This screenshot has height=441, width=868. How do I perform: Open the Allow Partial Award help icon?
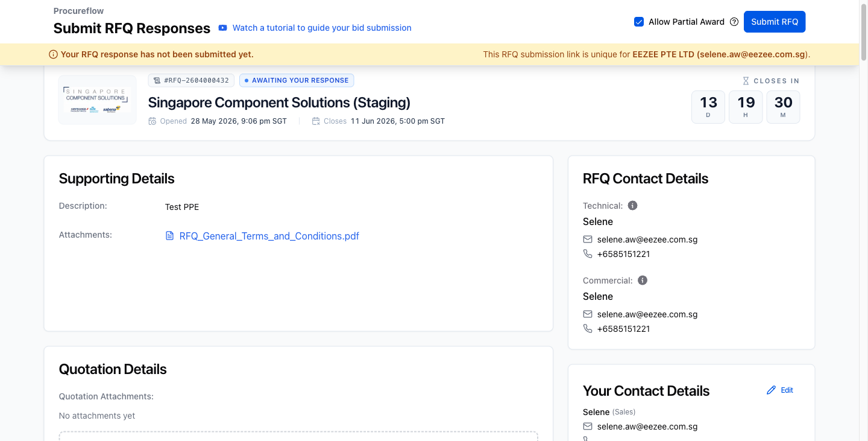coord(734,22)
